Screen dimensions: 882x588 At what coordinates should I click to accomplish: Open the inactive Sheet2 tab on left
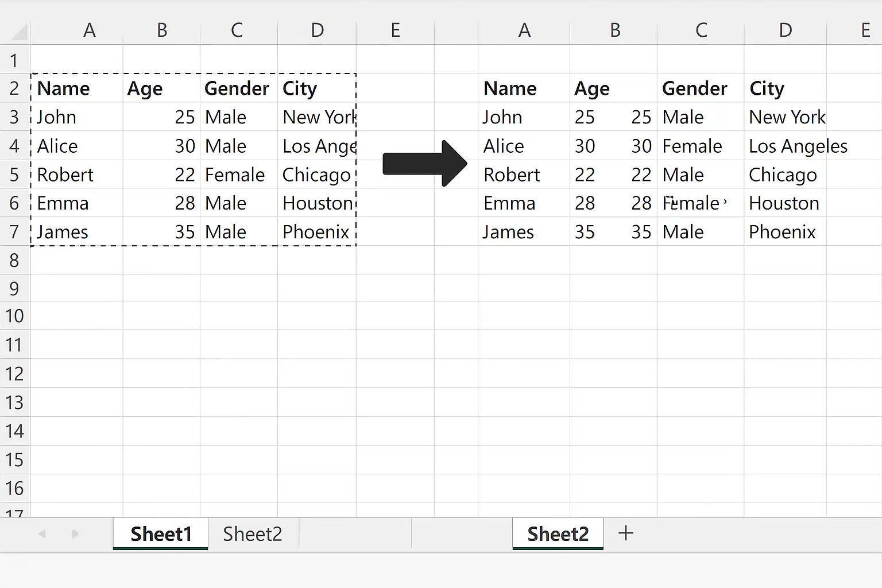click(253, 534)
